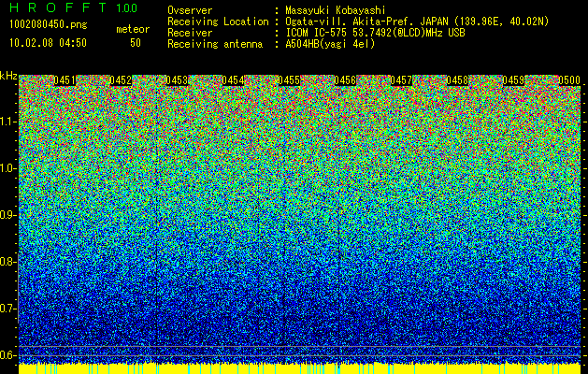Screen dimensions: 588x374
Task: Click the 0.7 kHz axis label
Action: pyautogui.click(x=7, y=309)
